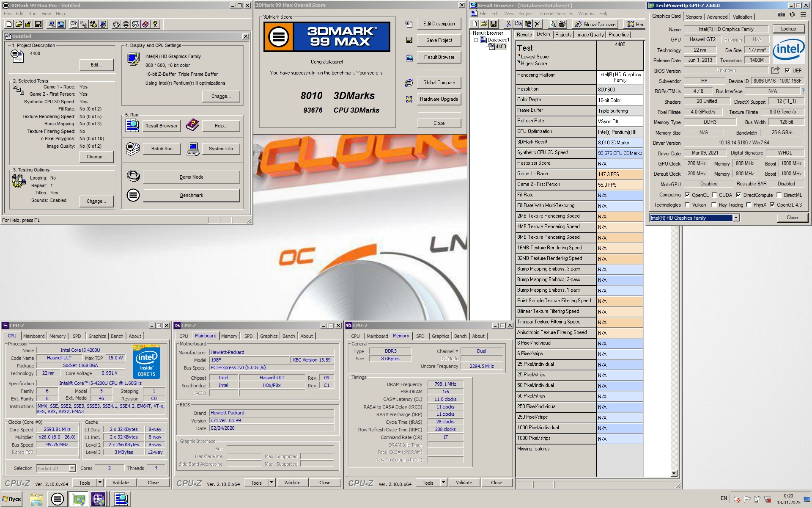The height and width of the screenshot is (508, 812).
Task: Click Lookup button in GPU-Z
Action: (788, 29)
